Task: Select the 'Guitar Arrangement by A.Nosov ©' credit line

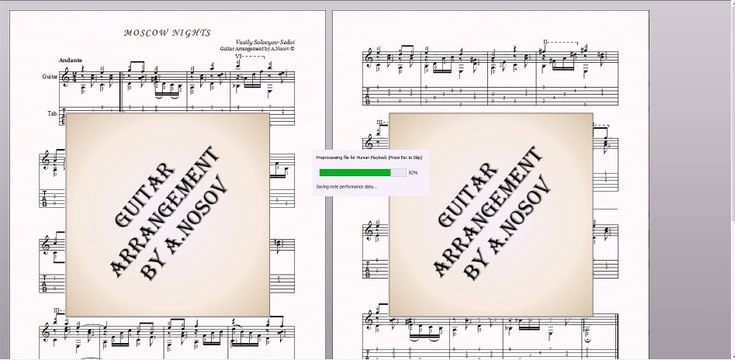Action: pyautogui.click(x=257, y=48)
